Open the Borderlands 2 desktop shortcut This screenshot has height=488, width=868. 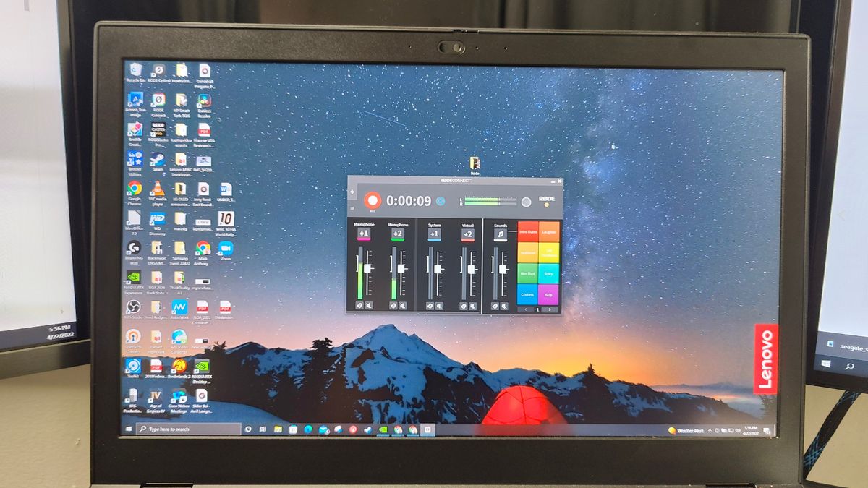point(180,369)
